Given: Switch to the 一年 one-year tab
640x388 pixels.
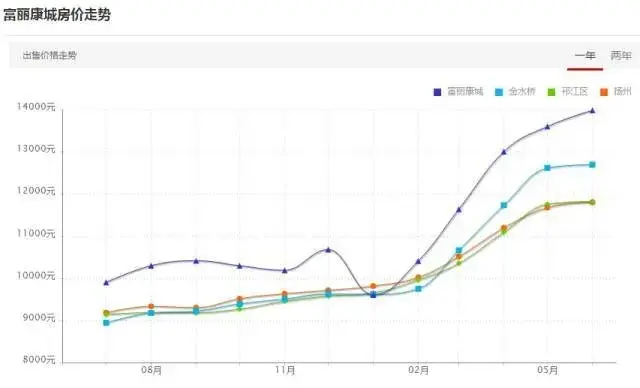Looking at the screenshot, I should point(584,55).
